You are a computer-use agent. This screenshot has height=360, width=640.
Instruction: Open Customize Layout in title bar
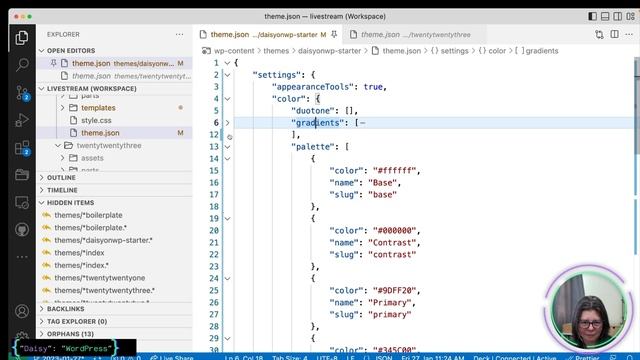(x=631, y=16)
